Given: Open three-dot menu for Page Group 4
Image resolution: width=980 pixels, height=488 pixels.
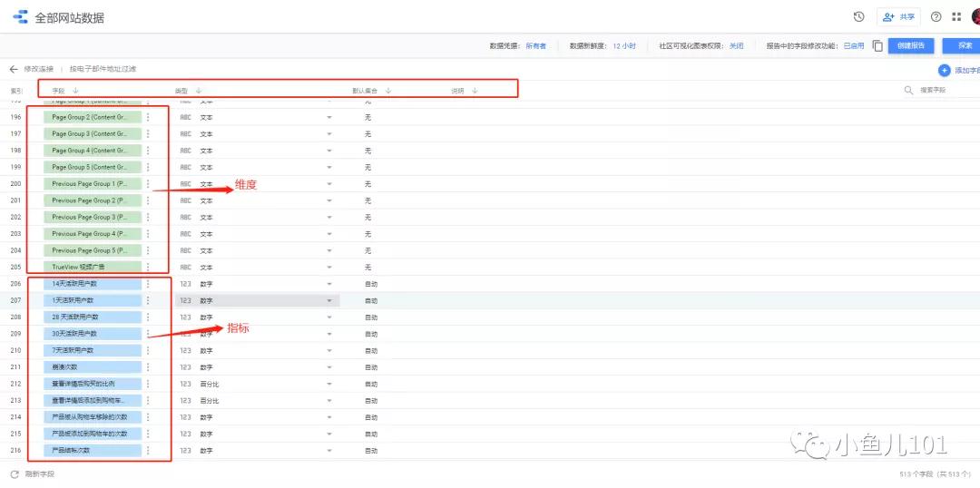Looking at the screenshot, I should point(148,151).
